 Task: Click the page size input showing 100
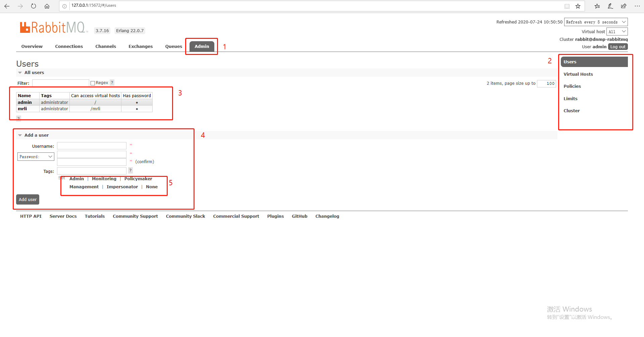pos(546,83)
